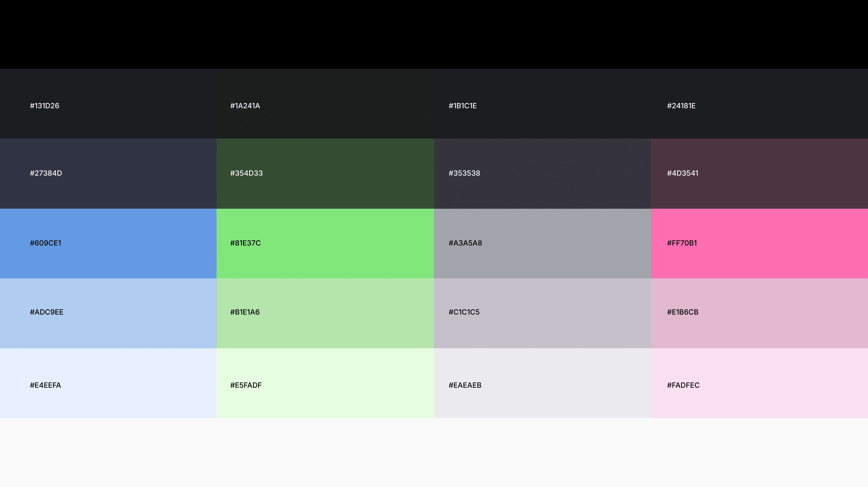Select the #C1C1C5 light gray swatch
This screenshot has height=487, width=868.
[542, 313]
